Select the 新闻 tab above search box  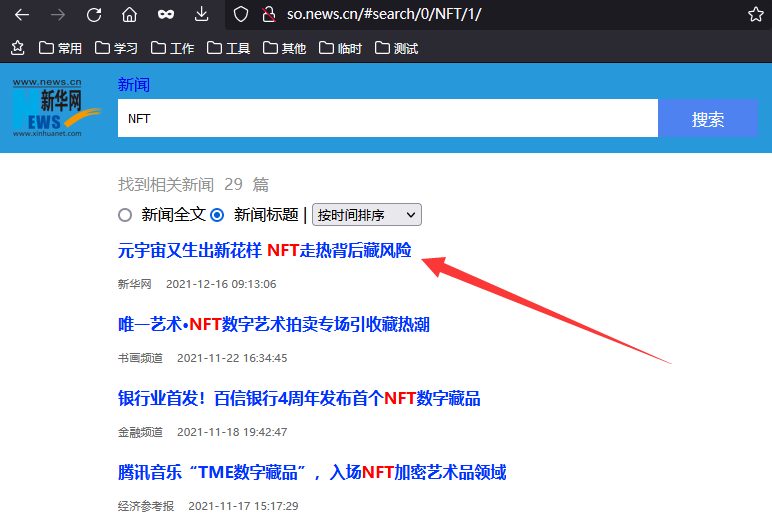[133, 85]
